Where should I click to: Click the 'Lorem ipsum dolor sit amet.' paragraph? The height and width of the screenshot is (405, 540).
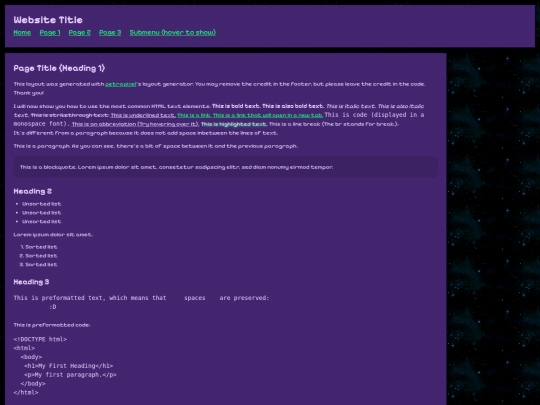click(53, 235)
